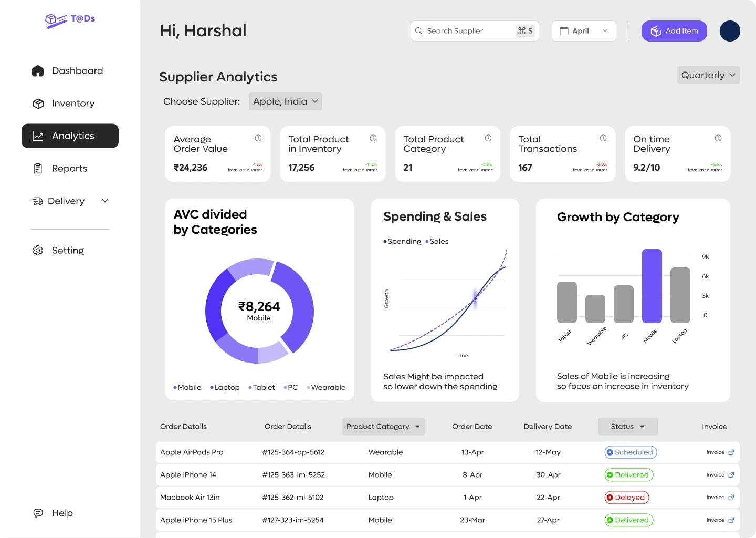Click the T@Ds logo icon
756x538 pixels.
tap(56, 20)
